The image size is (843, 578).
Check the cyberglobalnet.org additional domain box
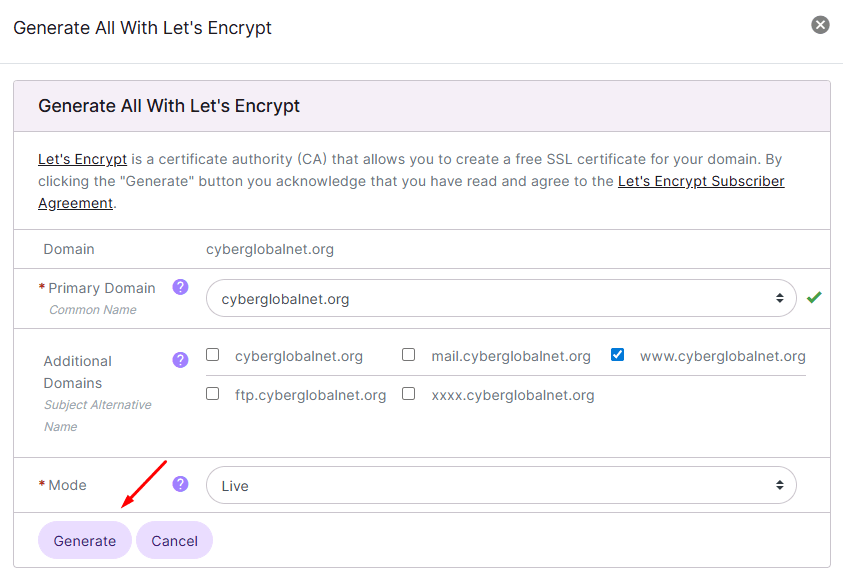tap(212, 355)
